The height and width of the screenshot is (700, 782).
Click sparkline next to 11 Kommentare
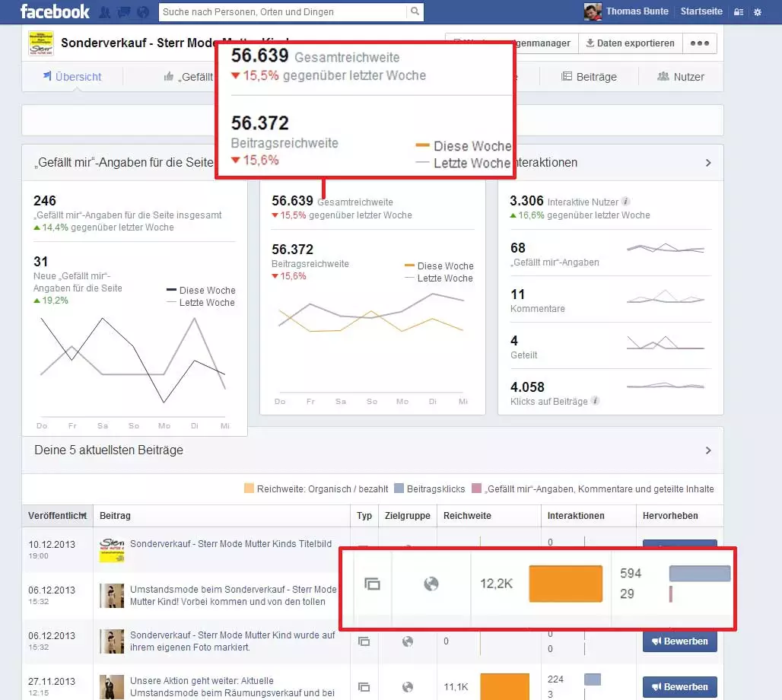666,297
